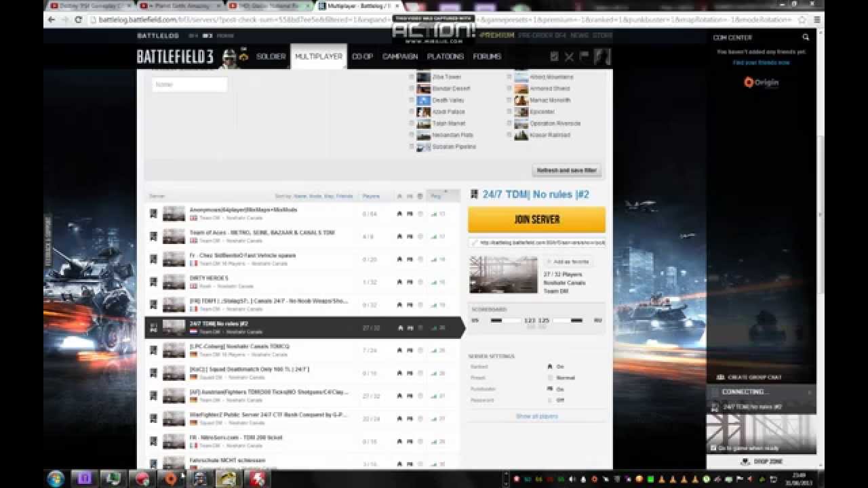
Task: Reload the Battlelog page in browser
Action: pyautogui.click(x=78, y=20)
